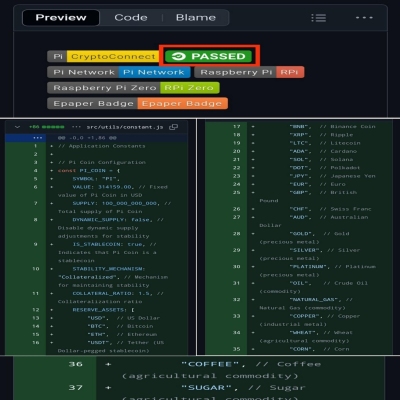Select the "CHF" Swiss Franc entry
Screen dimensions: 400x400
[x=330, y=209]
